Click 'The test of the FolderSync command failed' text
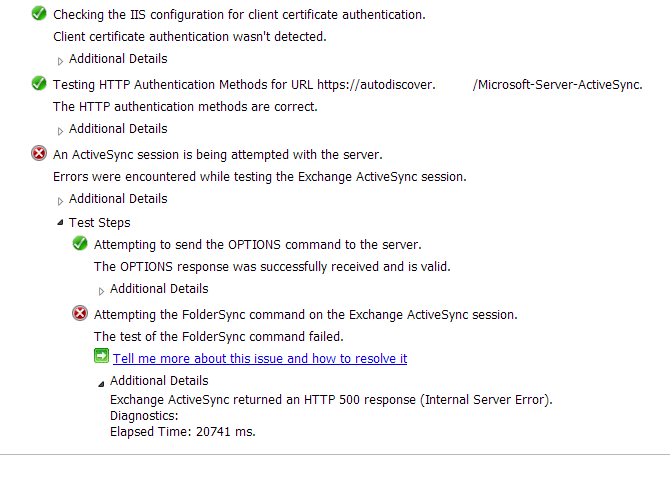The height and width of the screenshot is (490, 670). pos(219,337)
